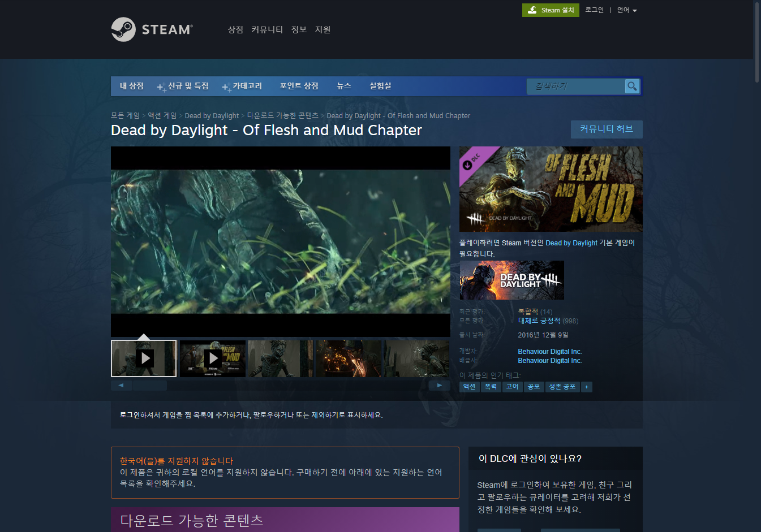761x532 pixels.
Task: Click the 모든 게임 breadcrumb
Action: 125,115
